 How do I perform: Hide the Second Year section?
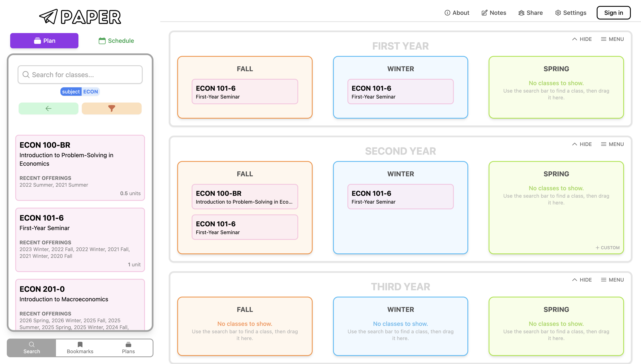582,144
